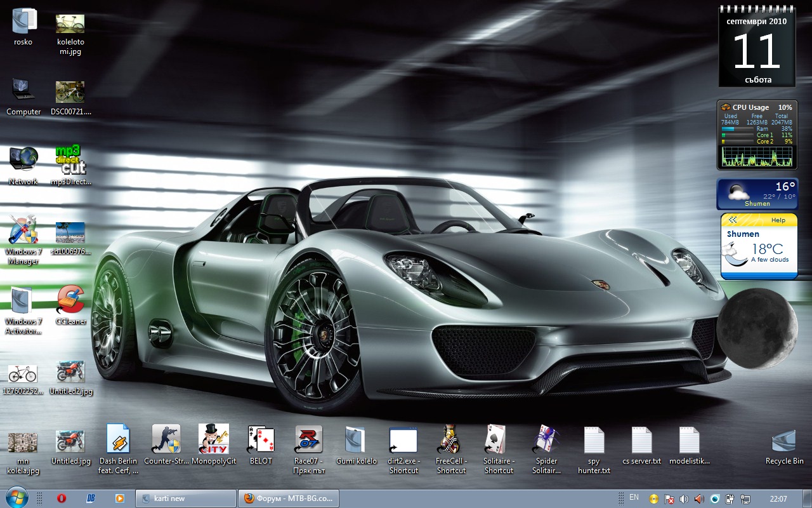The height and width of the screenshot is (508, 812).
Task: Click the Opera icon in the taskbar
Action: [x=62, y=498]
